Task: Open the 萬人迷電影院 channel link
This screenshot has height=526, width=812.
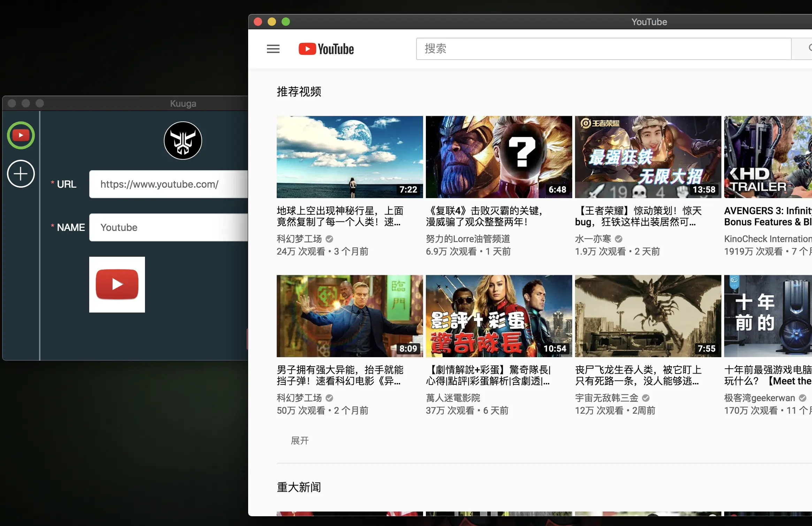Action: pyautogui.click(x=453, y=398)
